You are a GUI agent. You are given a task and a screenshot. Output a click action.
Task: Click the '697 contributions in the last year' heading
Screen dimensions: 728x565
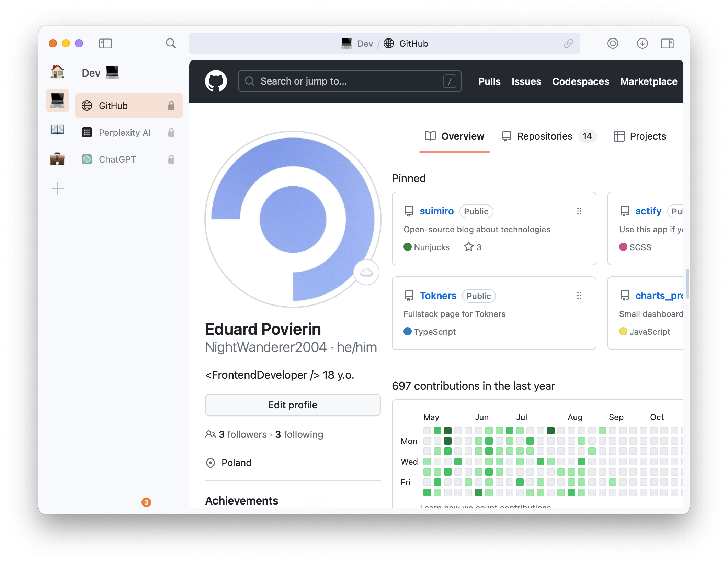pos(473,386)
